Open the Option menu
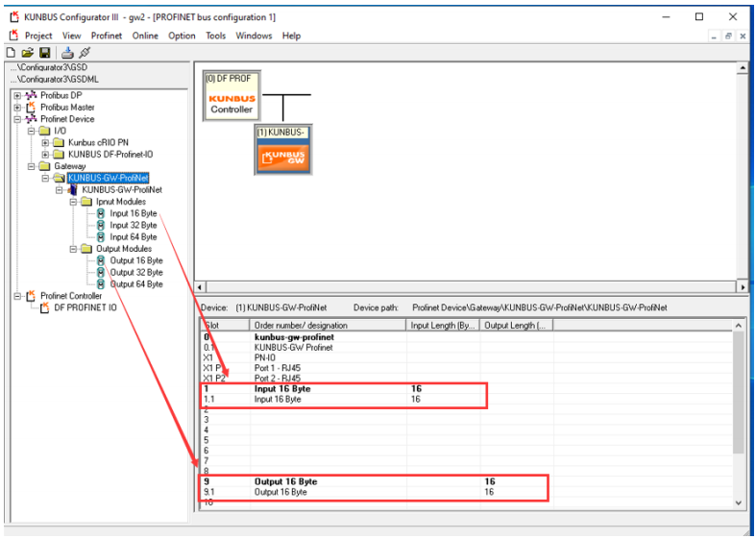Image resolution: width=756 pixels, height=539 pixels. tap(182, 36)
